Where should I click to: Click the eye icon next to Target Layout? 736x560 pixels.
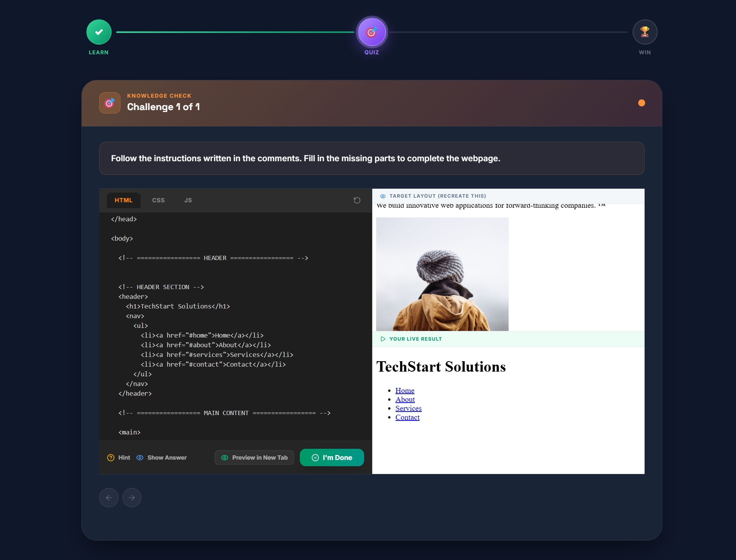[383, 196]
